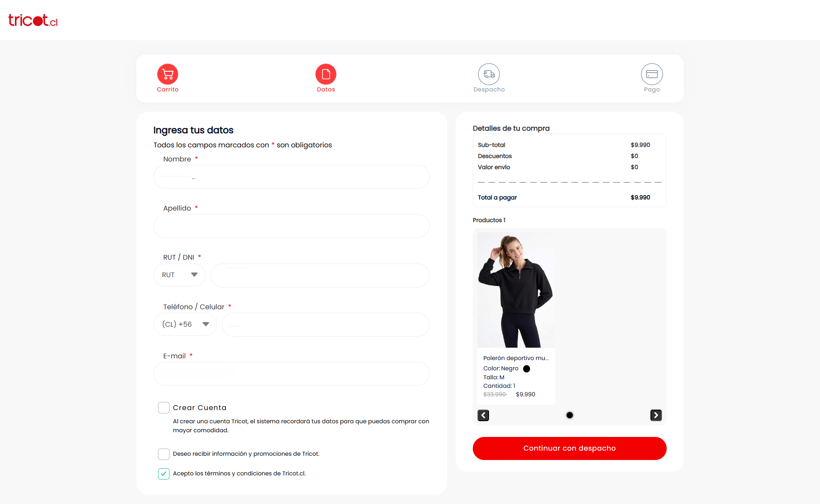
Task: Click the Cantidad: 1 text
Action: 499,386
